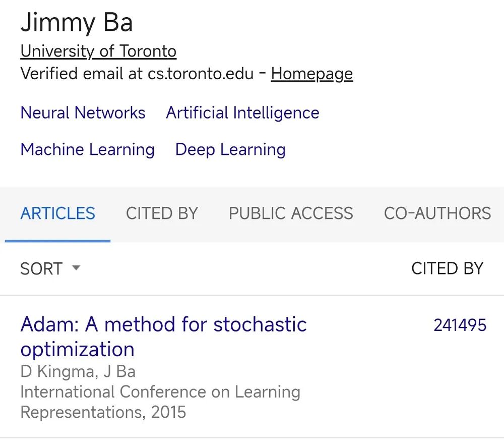The height and width of the screenshot is (446, 504).
Task: Open the Adam stochastic optimization paper
Action: click(163, 336)
